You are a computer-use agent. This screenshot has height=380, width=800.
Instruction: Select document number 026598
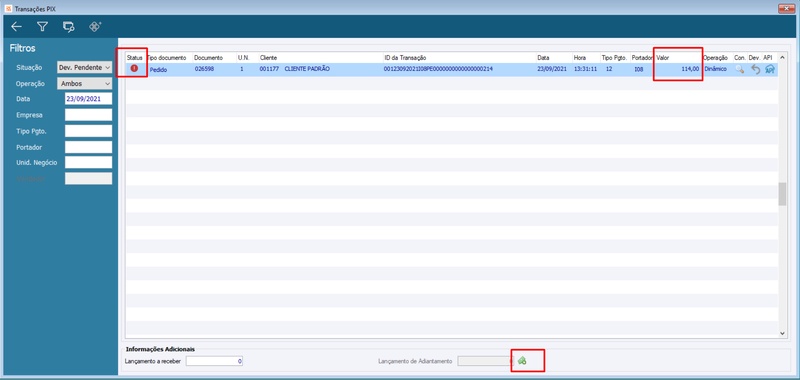tap(204, 69)
